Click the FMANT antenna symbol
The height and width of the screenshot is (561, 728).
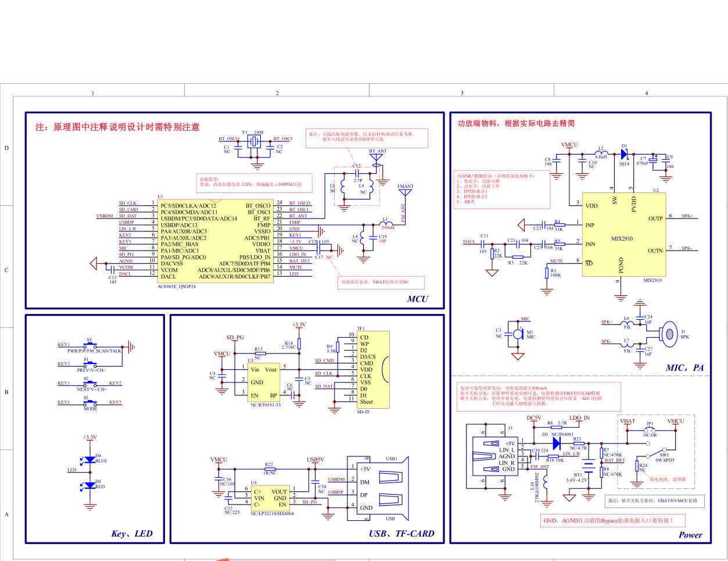[405, 193]
